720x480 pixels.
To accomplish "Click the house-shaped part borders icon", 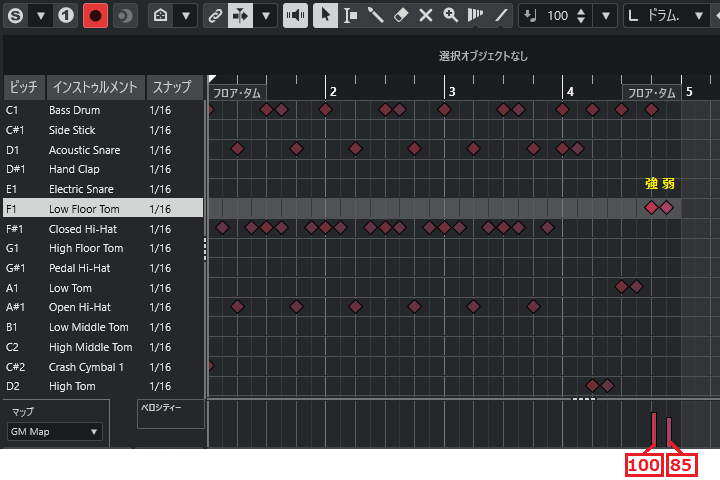I will (x=160, y=16).
